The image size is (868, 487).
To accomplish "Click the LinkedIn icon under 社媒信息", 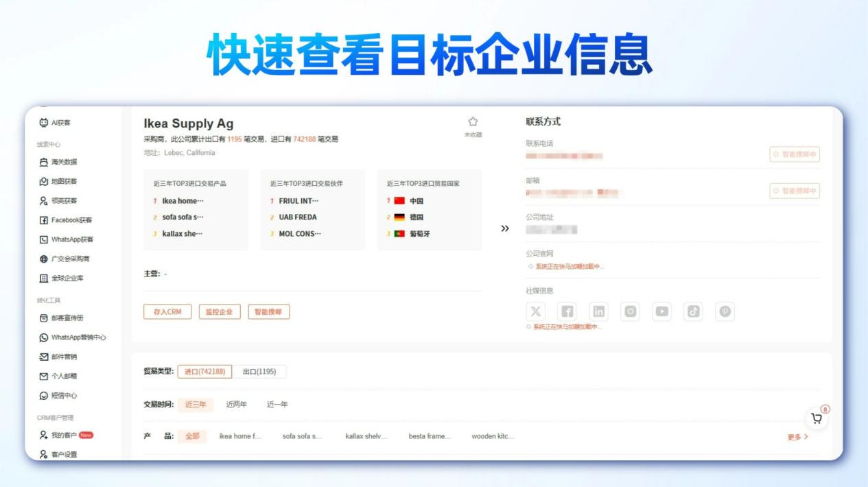I will [x=598, y=311].
